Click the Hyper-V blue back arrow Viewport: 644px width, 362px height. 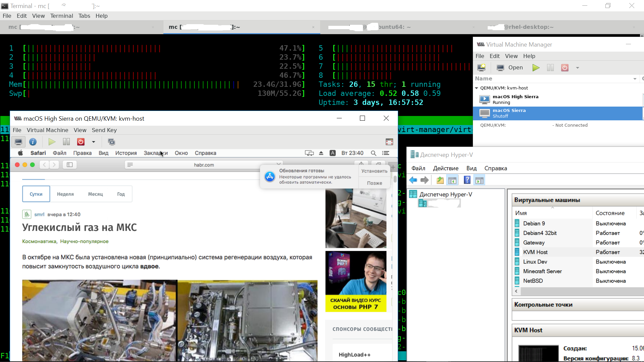click(x=413, y=180)
